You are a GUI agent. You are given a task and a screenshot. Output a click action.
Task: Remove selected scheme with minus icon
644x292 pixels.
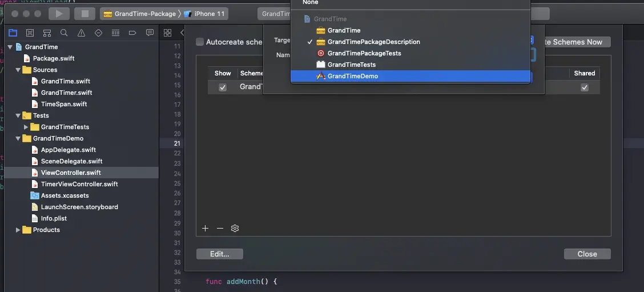click(220, 228)
